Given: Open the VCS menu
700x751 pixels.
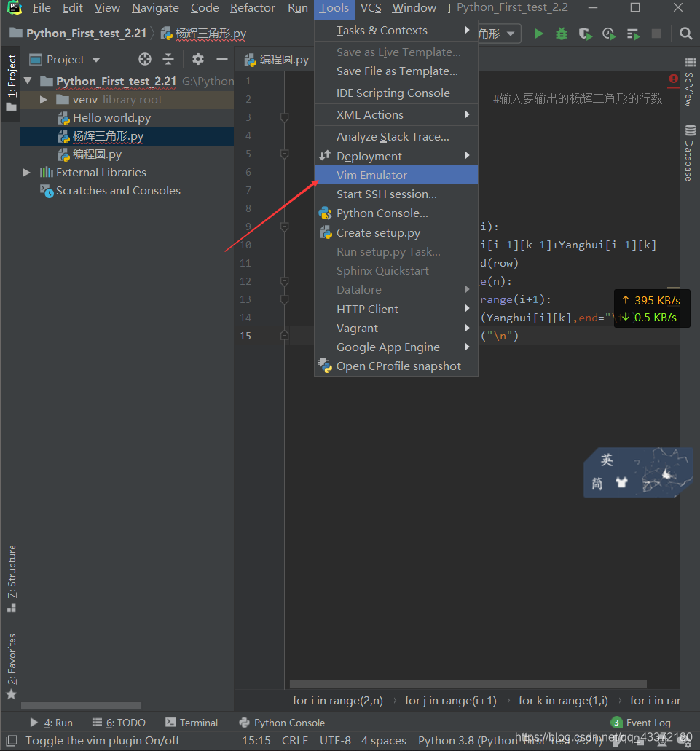Looking at the screenshot, I should click(371, 8).
